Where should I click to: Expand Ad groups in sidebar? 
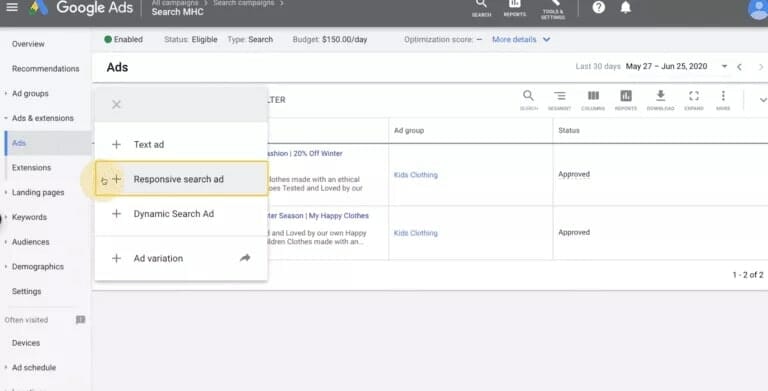tap(6, 93)
